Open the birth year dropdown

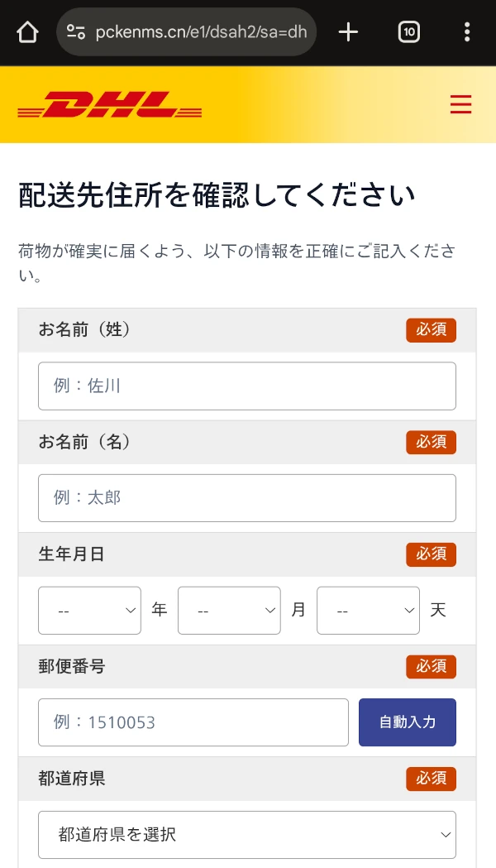pyautogui.click(x=89, y=610)
